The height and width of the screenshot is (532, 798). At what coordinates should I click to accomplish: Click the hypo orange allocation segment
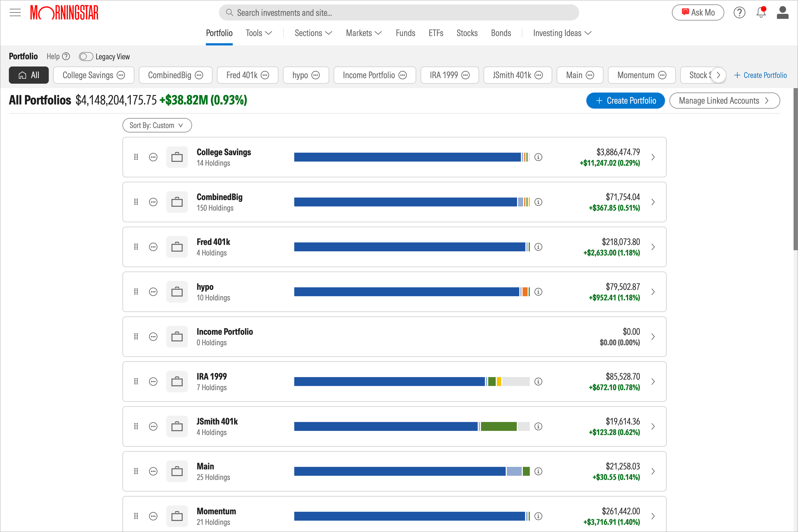pyautogui.click(x=525, y=291)
